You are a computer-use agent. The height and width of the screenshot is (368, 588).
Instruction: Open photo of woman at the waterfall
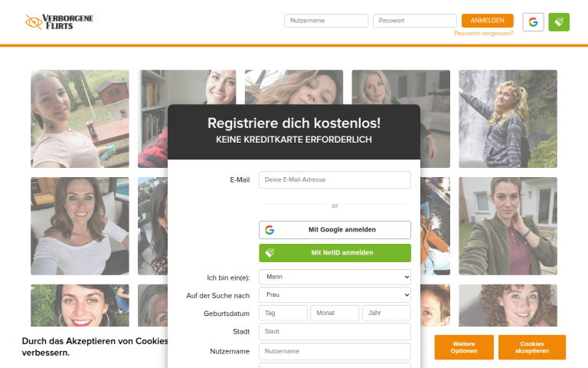(508, 119)
